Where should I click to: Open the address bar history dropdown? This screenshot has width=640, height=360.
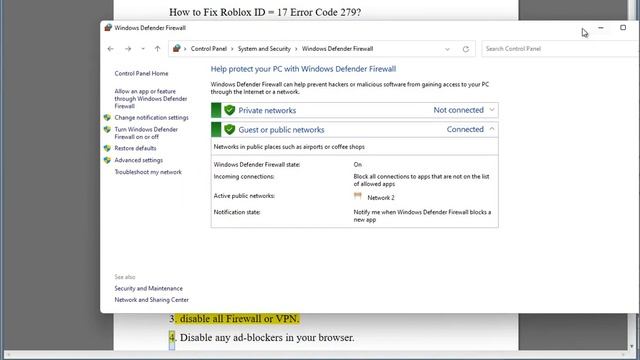[x=447, y=49]
